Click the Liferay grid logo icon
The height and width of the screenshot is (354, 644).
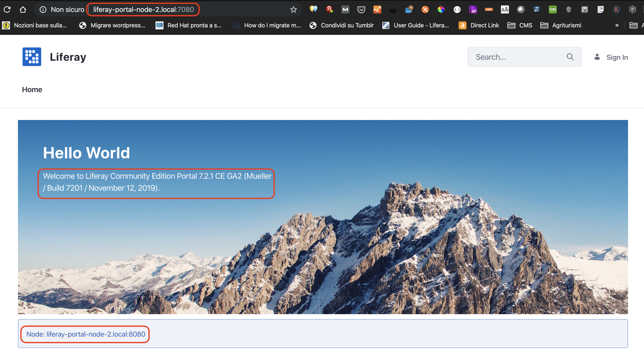[31, 57]
